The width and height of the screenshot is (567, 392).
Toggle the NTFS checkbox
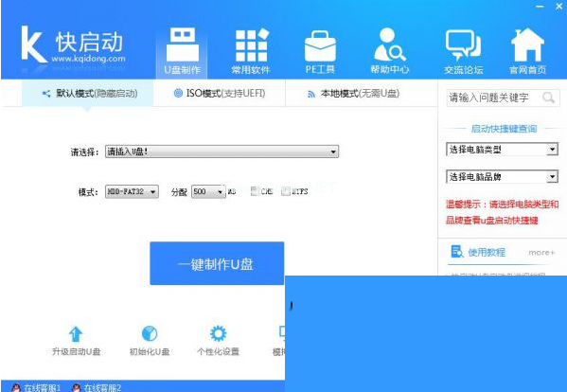point(286,191)
